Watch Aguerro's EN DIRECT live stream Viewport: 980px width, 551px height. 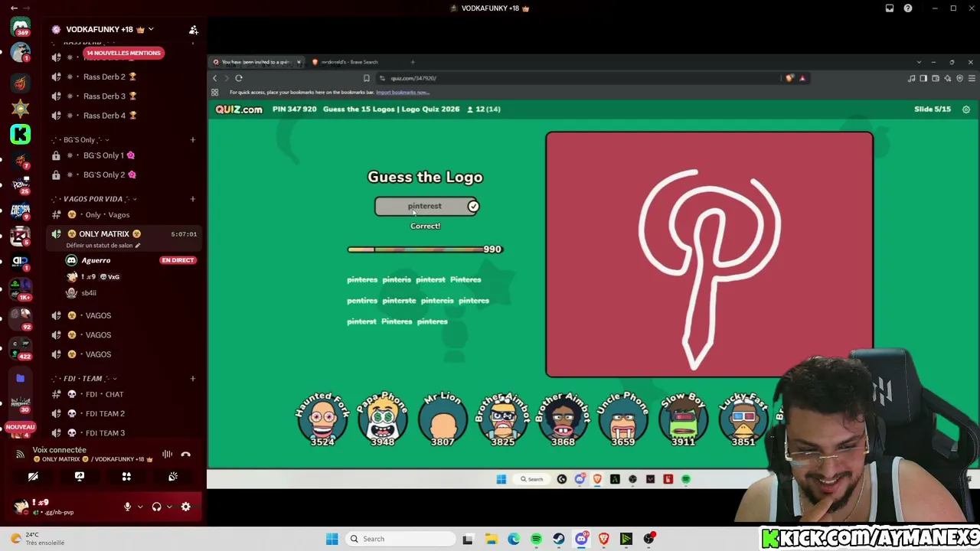pos(178,260)
